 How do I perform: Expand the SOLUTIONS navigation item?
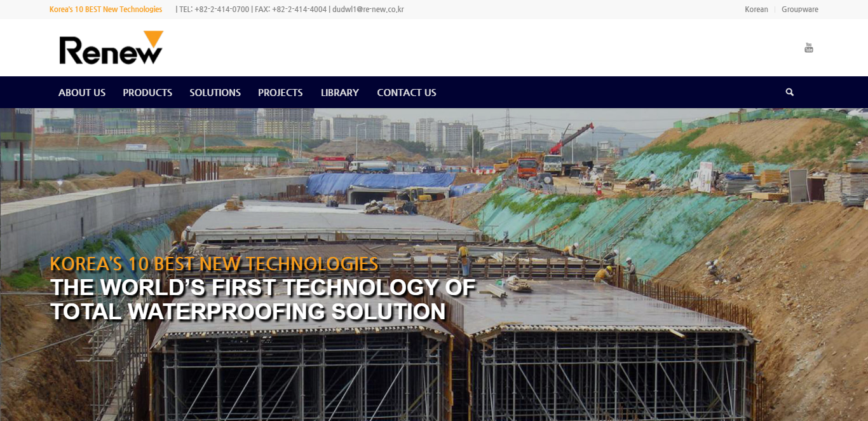coord(215,92)
